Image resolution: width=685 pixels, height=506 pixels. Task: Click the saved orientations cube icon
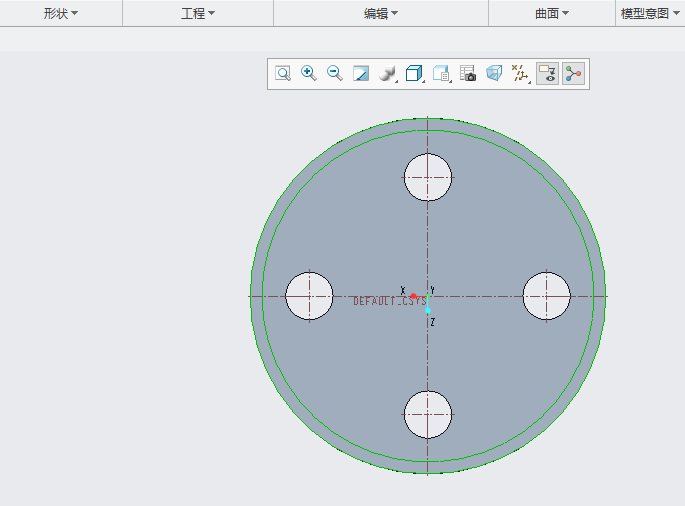click(x=414, y=73)
